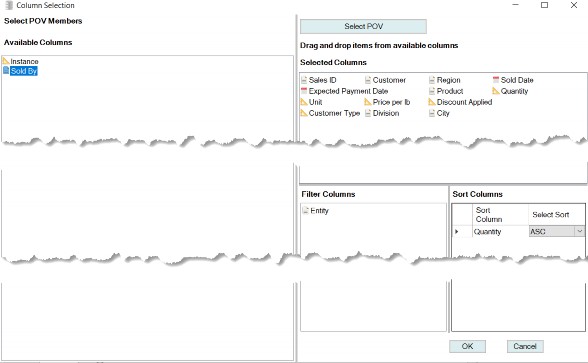Click the Select Sort header
This screenshot has height=363, width=588.
(556, 214)
